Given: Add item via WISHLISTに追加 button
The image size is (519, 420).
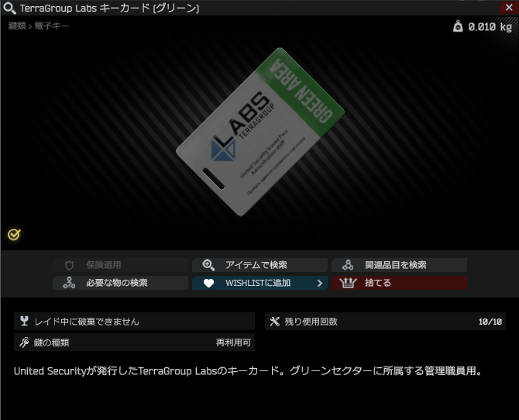Looking at the screenshot, I should click(x=259, y=283).
